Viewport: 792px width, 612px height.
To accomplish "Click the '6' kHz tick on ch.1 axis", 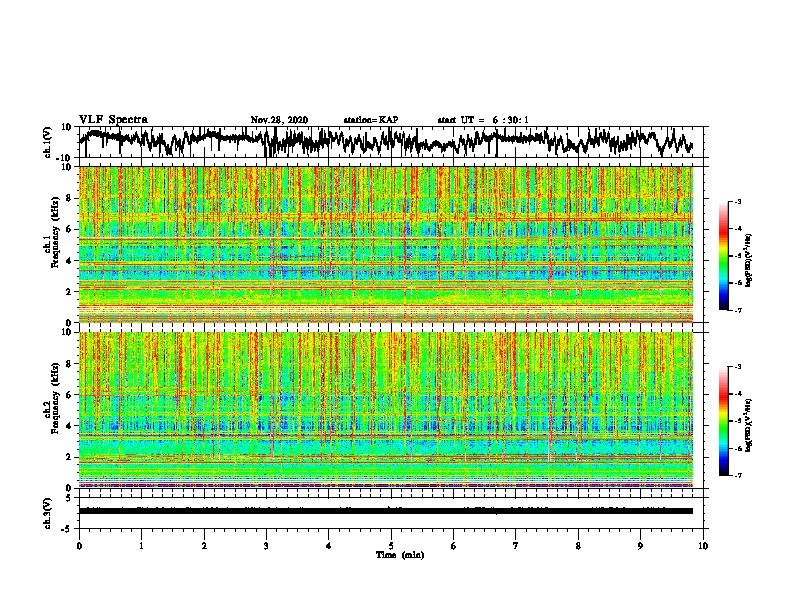I will click(69, 229).
